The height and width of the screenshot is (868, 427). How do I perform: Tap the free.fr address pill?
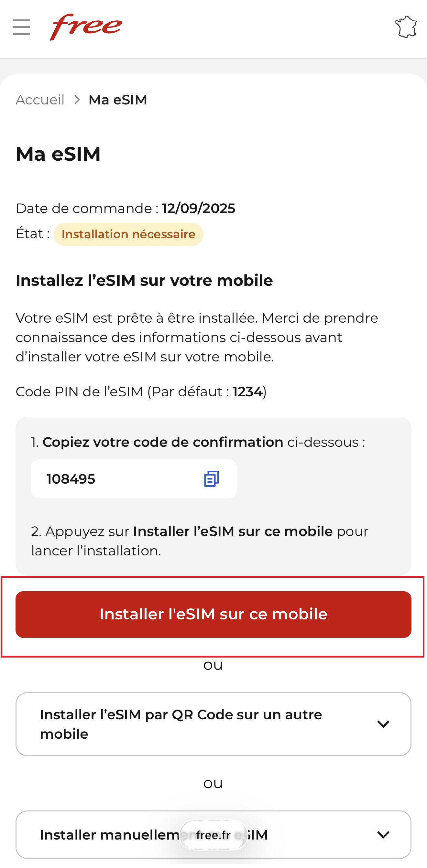pyautogui.click(x=213, y=835)
